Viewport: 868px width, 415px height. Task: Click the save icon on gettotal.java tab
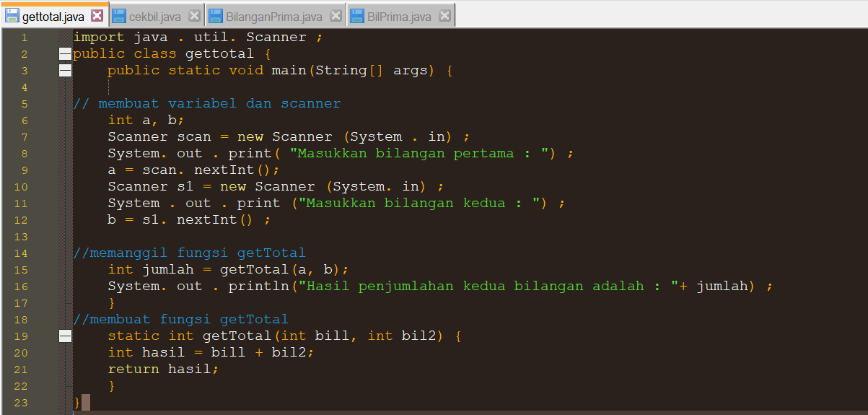coord(12,16)
